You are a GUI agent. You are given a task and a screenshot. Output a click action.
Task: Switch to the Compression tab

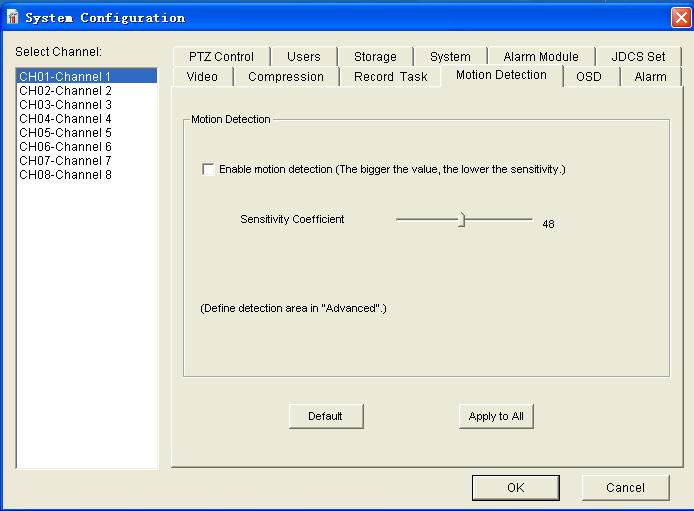pos(286,77)
